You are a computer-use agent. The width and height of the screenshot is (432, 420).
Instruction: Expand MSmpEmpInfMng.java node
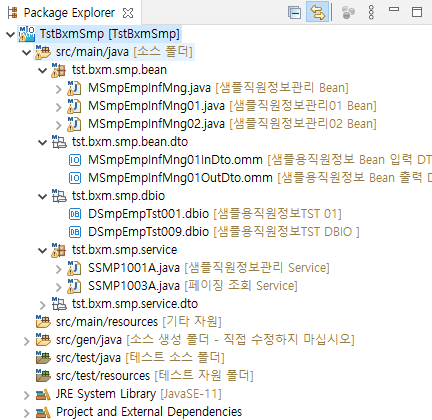pos(59,89)
